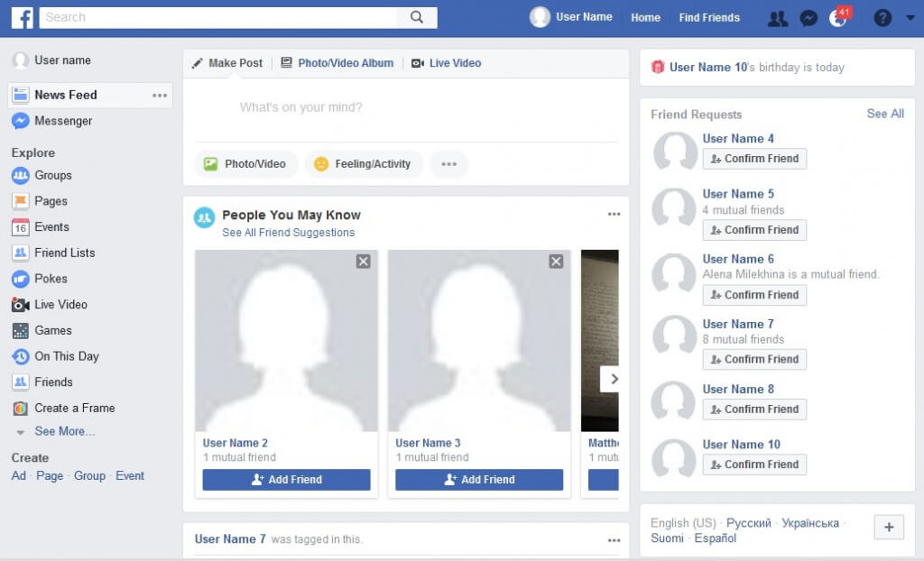
Task: Switch to the Photo/Video Album tab
Action: click(x=345, y=63)
